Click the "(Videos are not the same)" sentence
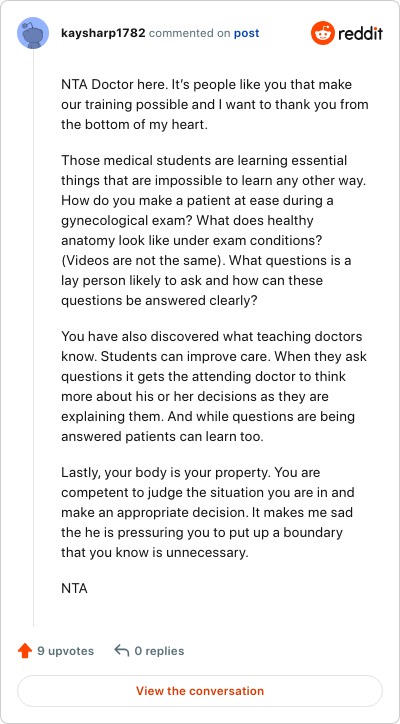Image resolution: width=400 pixels, height=724 pixels. [143, 261]
